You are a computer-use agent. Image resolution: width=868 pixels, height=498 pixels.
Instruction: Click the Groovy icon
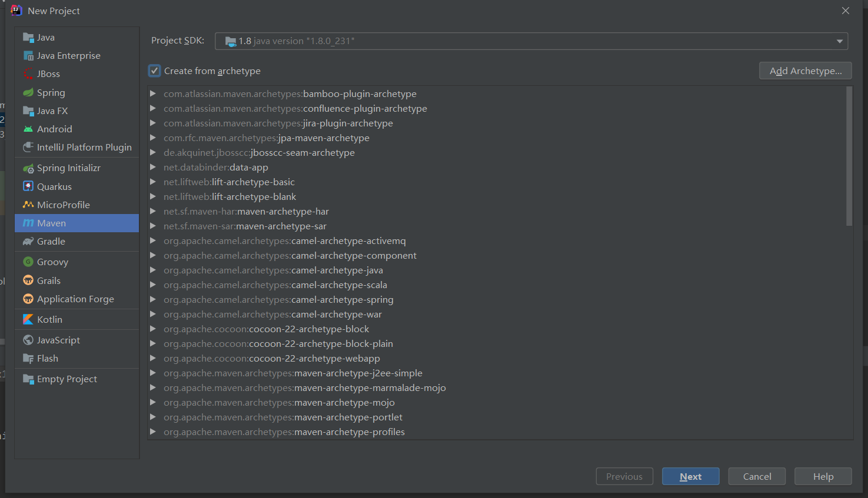tap(28, 262)
